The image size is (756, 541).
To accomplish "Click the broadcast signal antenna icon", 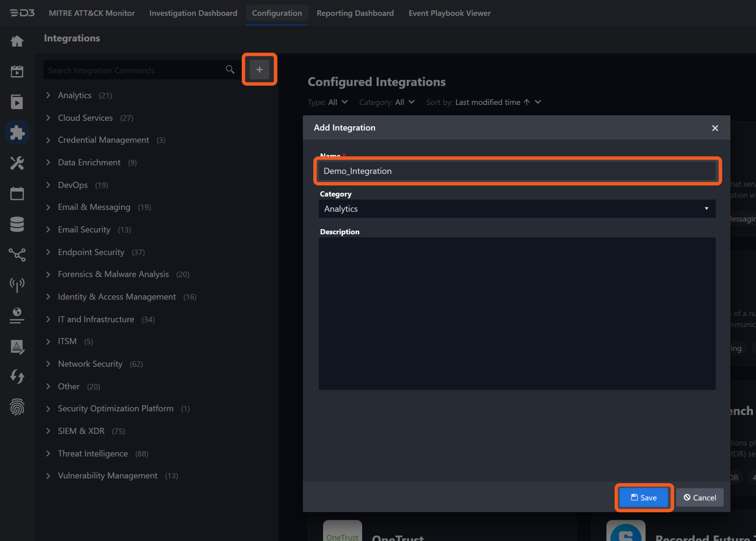I will pos(17,284).
